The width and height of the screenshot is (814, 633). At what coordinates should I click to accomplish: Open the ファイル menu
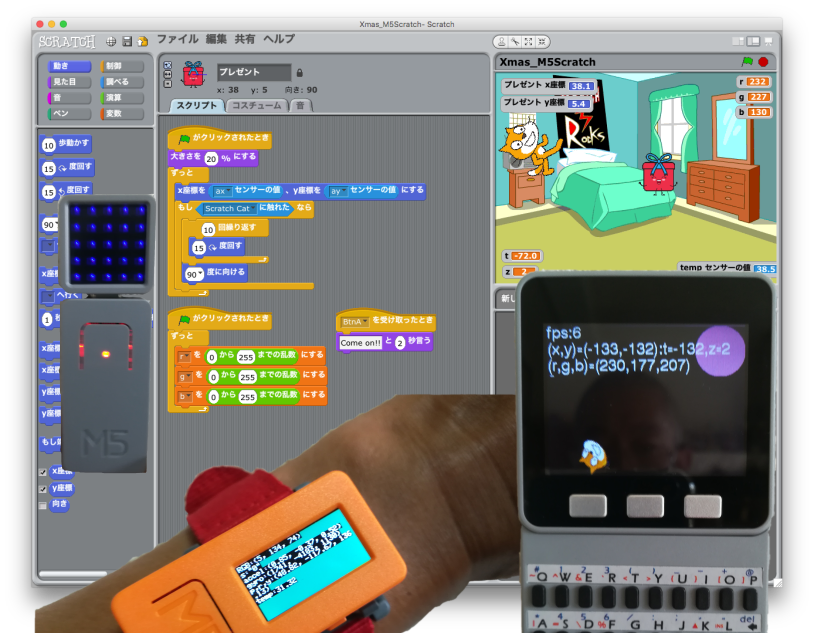click(x=177, y=39)
